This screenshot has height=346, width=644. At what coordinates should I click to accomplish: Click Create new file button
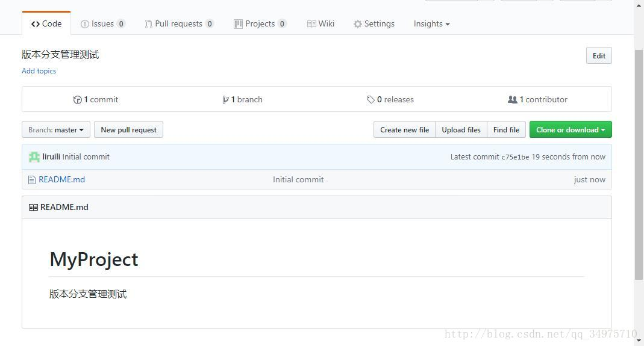(405, 130)
